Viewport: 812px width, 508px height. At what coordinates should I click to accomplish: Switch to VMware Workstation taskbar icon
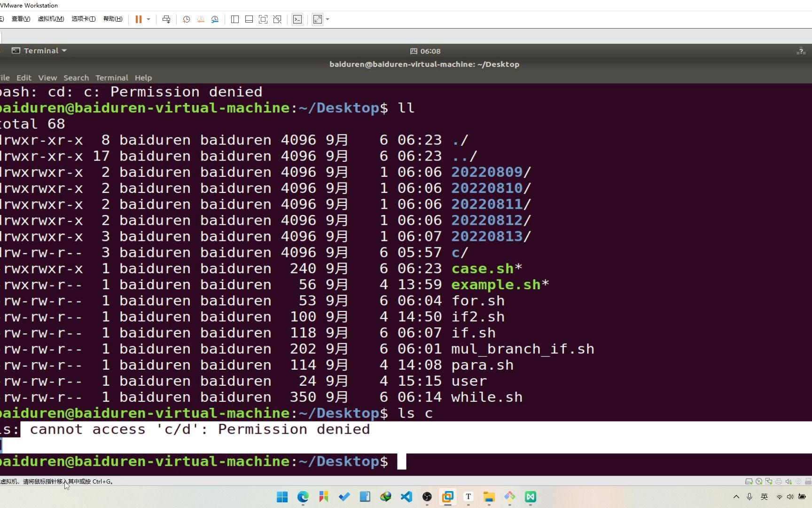pyautogui.click(x=448, y=497)
